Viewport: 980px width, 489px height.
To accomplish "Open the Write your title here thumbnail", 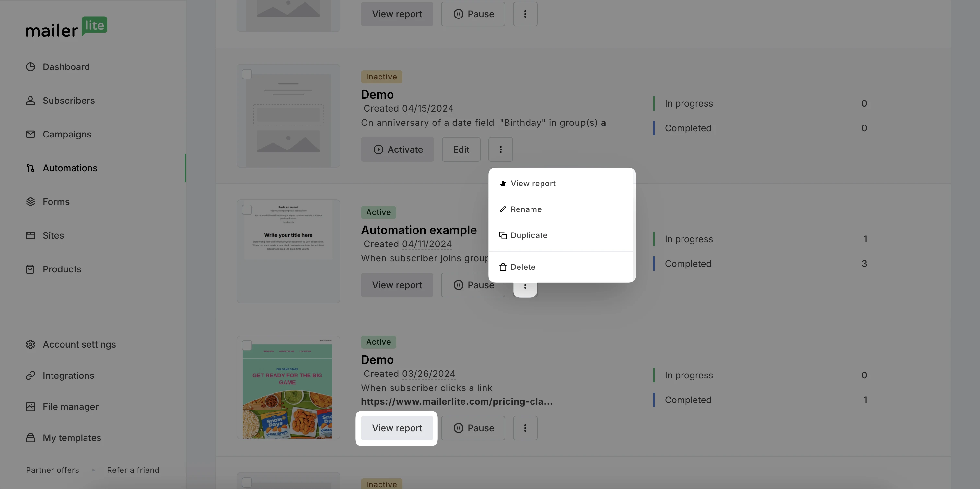I will tap(288, 252).
